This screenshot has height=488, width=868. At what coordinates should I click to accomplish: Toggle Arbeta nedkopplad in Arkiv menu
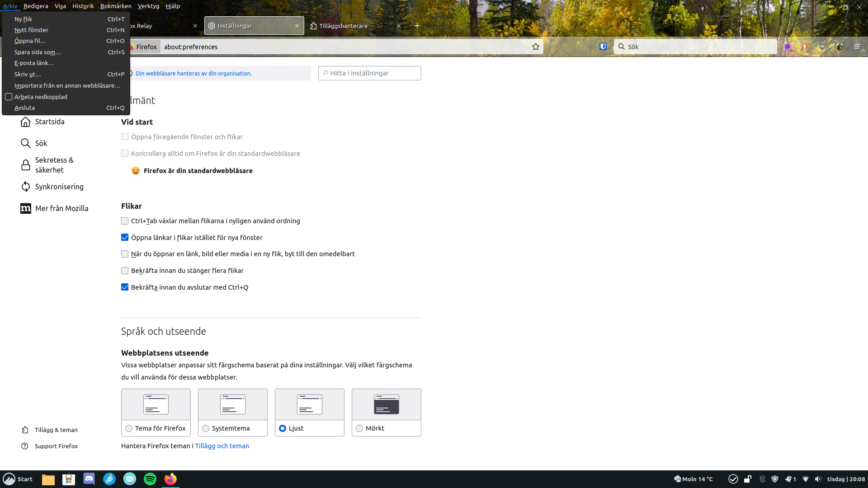tap(41, 97)
